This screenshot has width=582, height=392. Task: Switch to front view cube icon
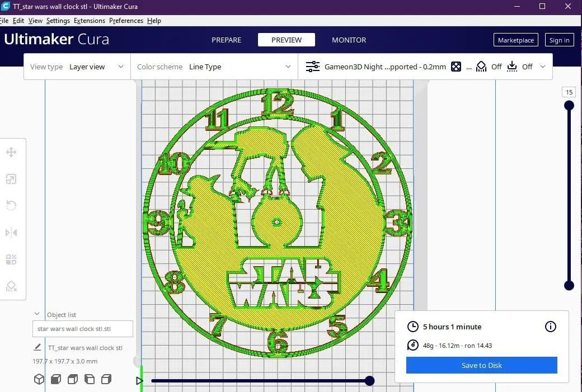click(56, 379)
